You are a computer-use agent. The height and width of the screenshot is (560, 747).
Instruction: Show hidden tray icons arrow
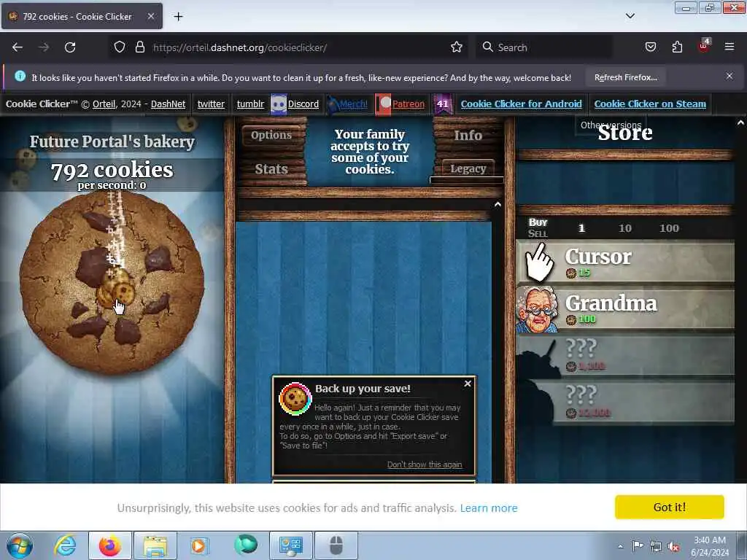coord(620,546)
